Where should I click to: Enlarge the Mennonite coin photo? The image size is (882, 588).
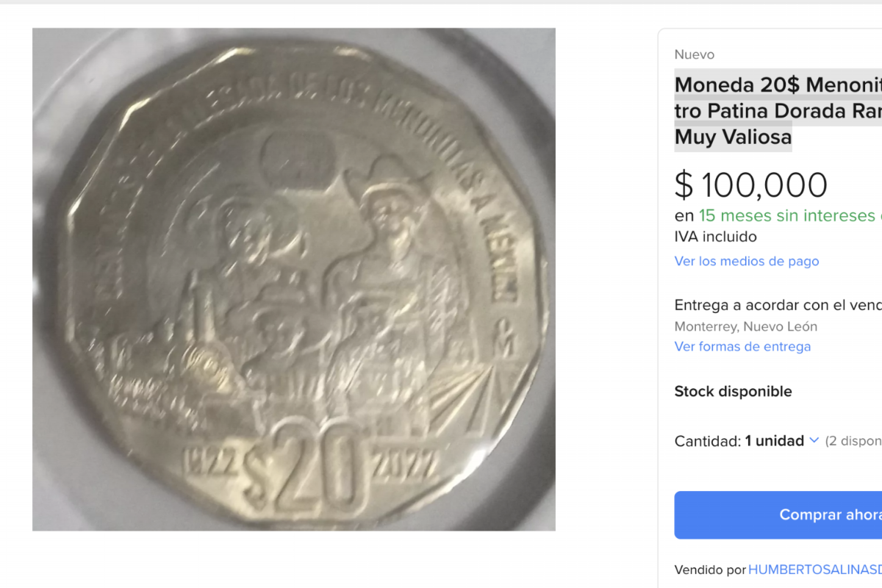(293, 279)
